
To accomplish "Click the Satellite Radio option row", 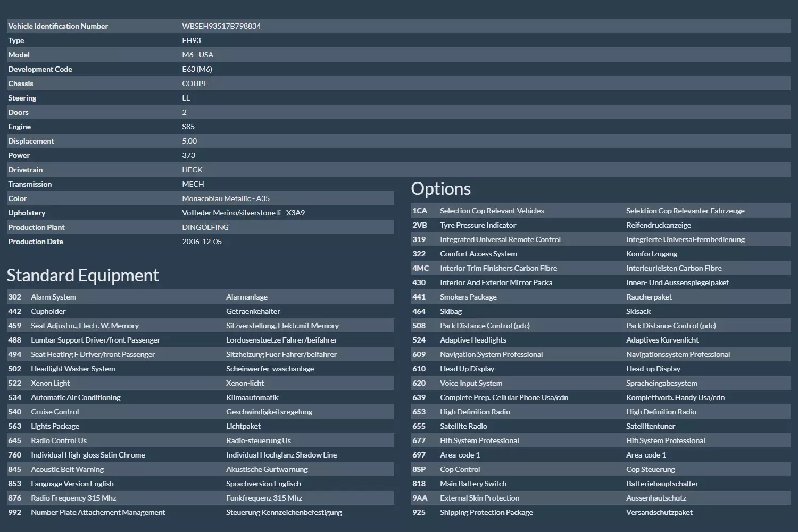I will click(x=463, y=426).
